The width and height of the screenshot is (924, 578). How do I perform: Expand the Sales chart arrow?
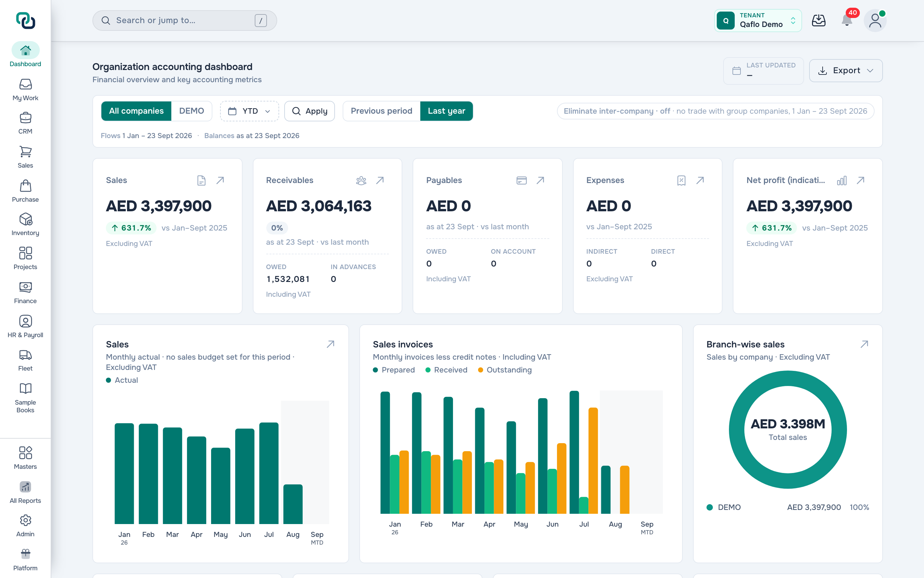[331, 345]
